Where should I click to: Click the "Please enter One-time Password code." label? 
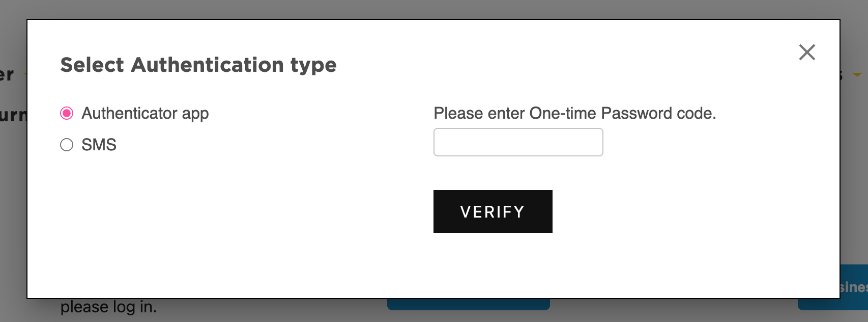click(574, 113)
